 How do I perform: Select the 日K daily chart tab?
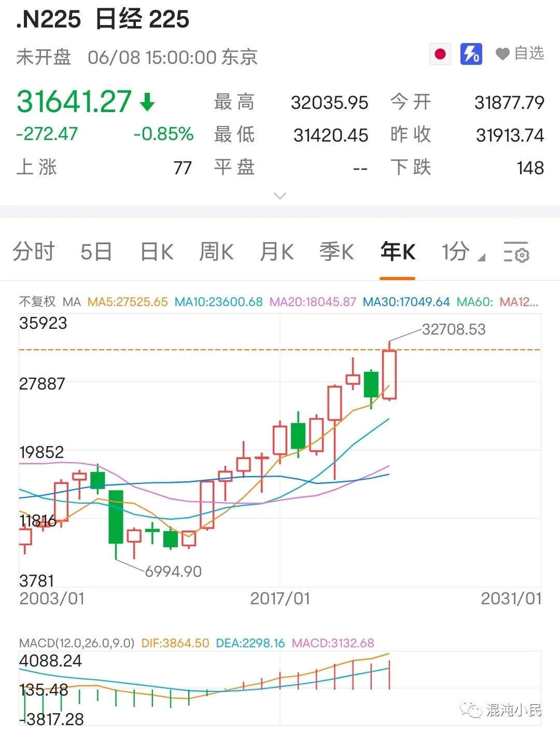(x=157, y=252)
